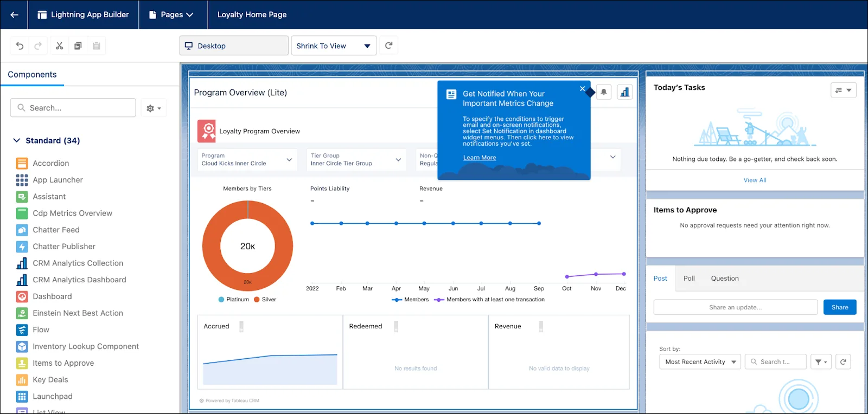This screenshot has width=868, height=414.
Task: Click the Flow component icon
Action: 22,329
